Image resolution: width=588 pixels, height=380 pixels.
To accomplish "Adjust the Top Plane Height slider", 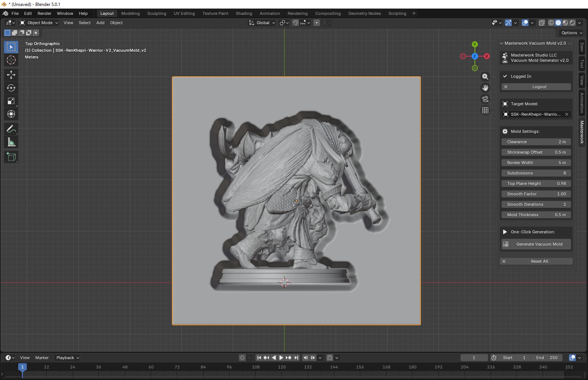I will (x=536, y=183).
